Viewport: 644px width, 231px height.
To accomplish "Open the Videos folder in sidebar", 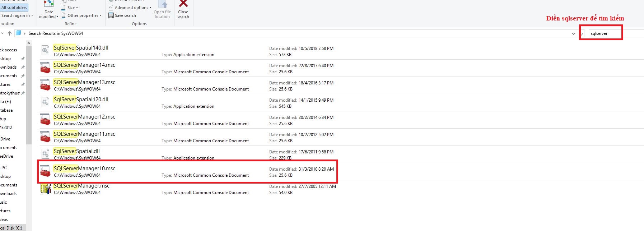I will [x=4, y=220].
